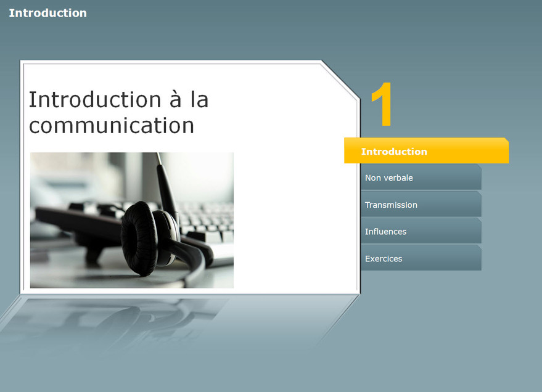Click the folded corner of the Non verbale button

point(478,166)
